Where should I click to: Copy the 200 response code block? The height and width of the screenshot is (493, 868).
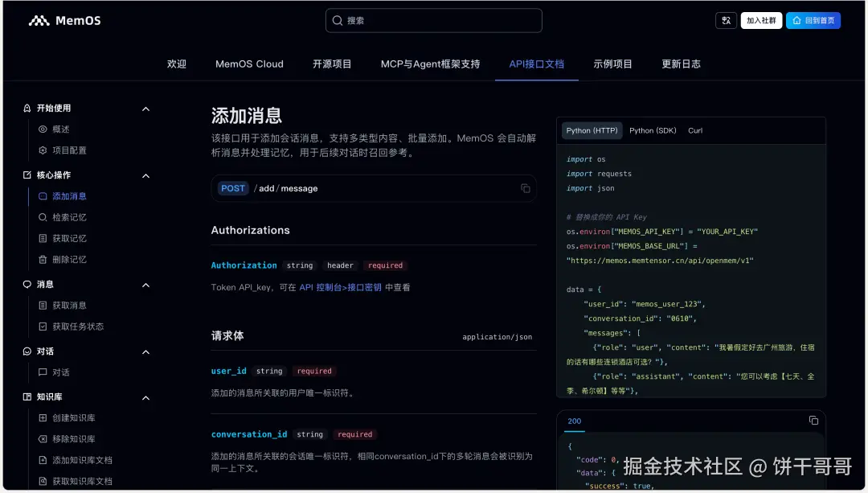coord(813,421)
